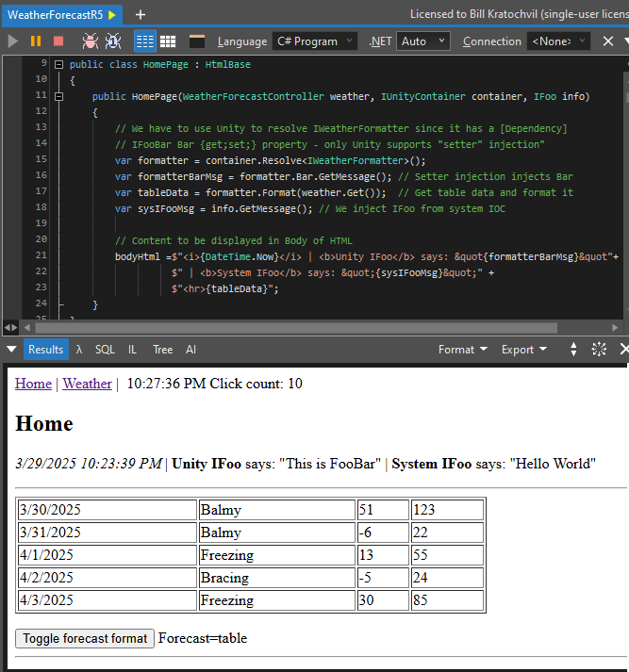The image size is (629, 672).
Task: Click the collapse-all arrows results icon
Action: point(599,350)
